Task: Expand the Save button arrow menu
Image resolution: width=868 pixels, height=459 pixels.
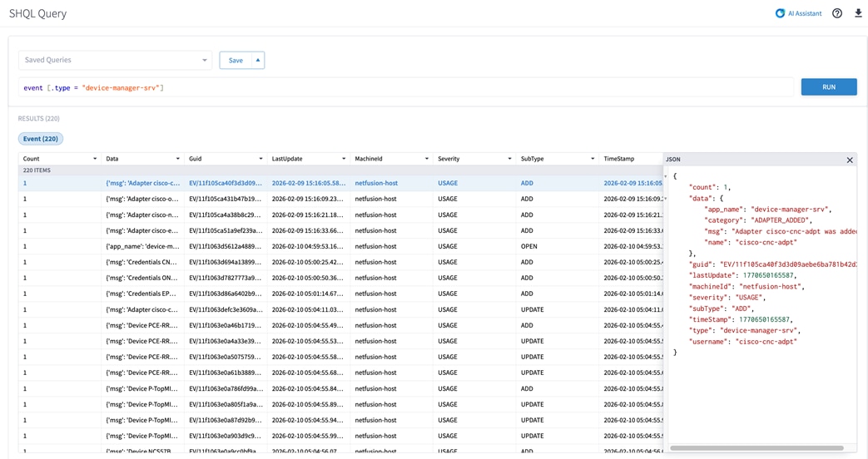Action: (x=258, y=60)
